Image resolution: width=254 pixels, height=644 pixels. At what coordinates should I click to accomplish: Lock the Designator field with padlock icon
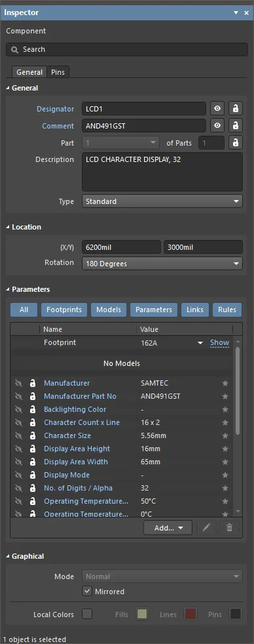[236, 109]
